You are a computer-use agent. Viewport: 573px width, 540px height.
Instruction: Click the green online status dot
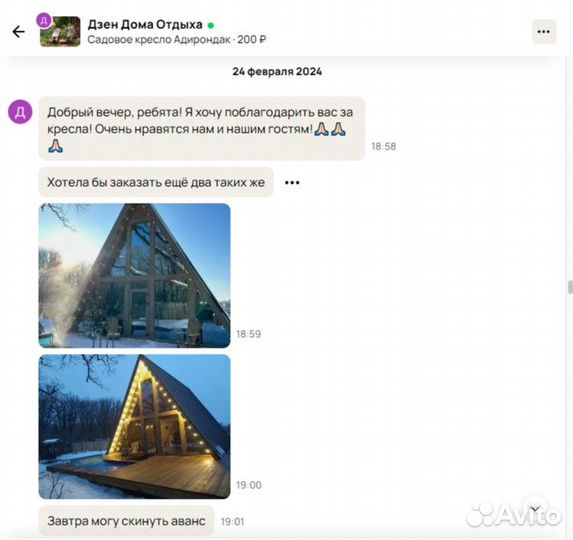[x=211, y=26]
